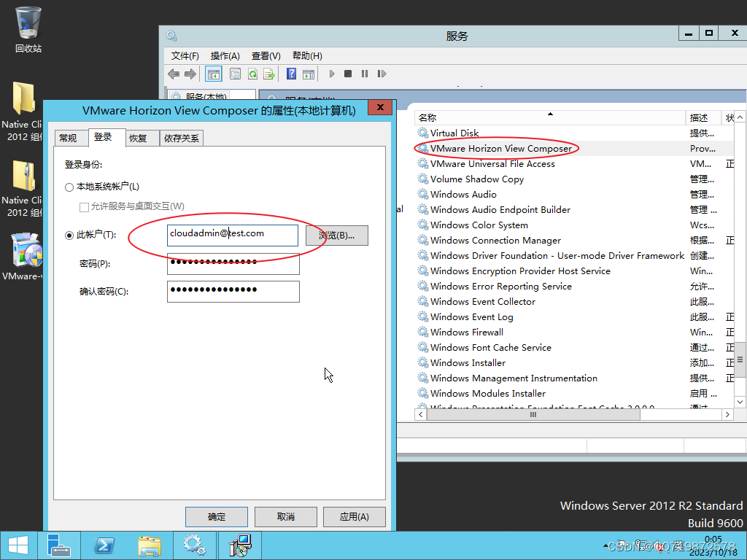Select the Windows Management Instrumentation service

coord(573,378)
